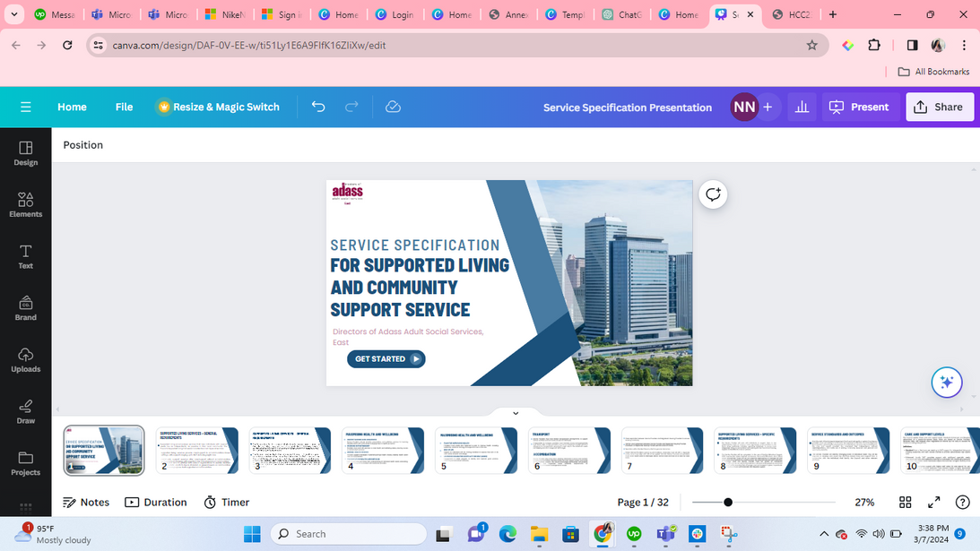Open the File menu
Image resolution: width=980 pixels, height=551 pixels.
[x=124, y=107]
